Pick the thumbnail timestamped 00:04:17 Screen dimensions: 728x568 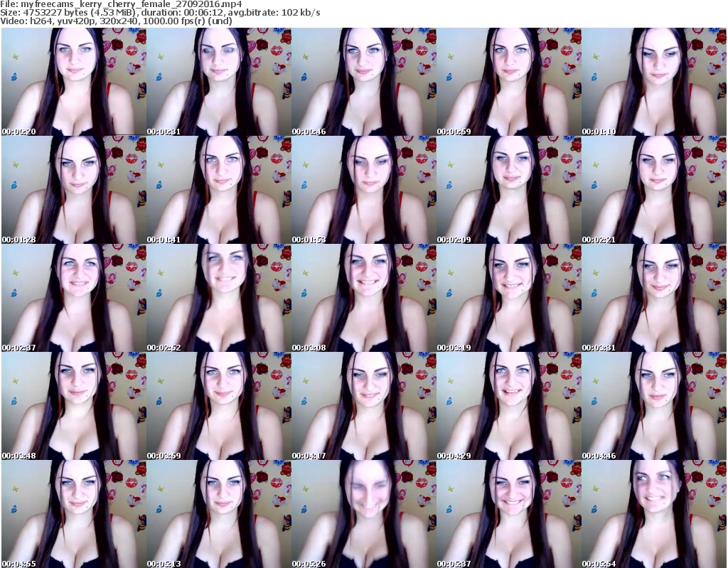(x=363, y=406)
